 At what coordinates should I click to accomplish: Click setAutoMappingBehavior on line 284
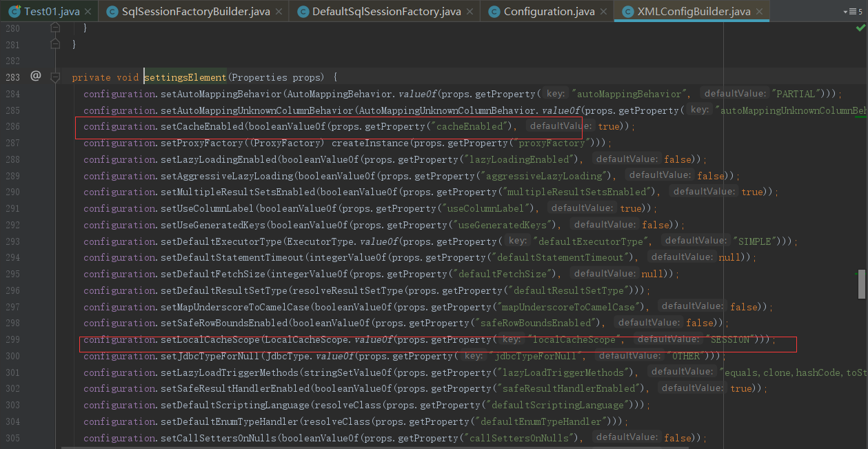(x=221, y=94)
